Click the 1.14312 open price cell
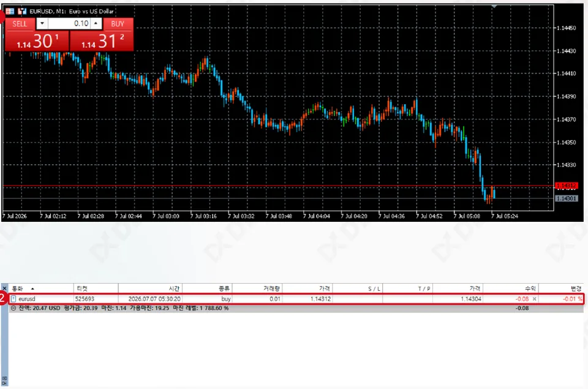 point(320,299)
